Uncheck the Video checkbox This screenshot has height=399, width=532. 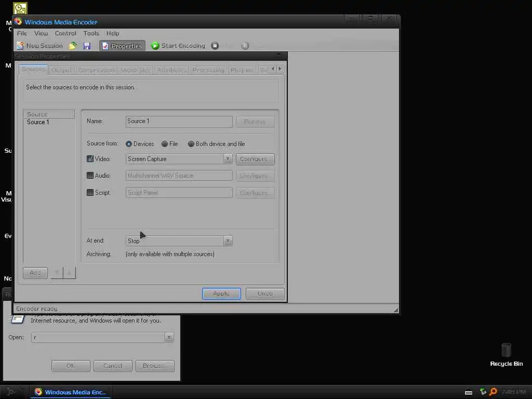[90, 158]
